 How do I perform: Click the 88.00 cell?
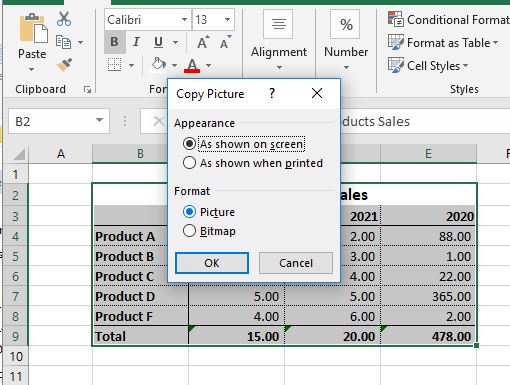click(x=428, y=236)
